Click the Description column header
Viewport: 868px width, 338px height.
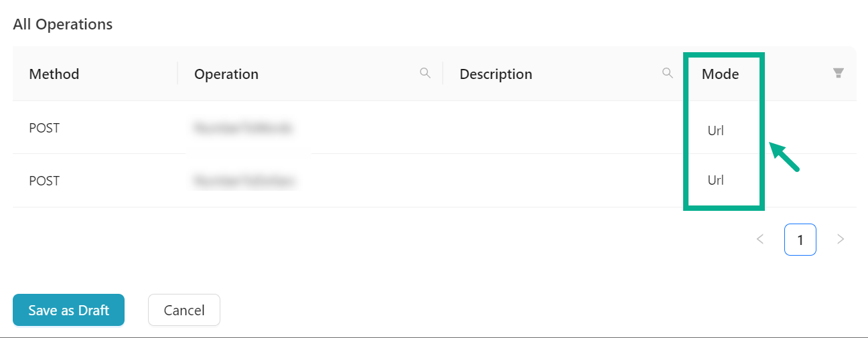[x=496, y=74]
